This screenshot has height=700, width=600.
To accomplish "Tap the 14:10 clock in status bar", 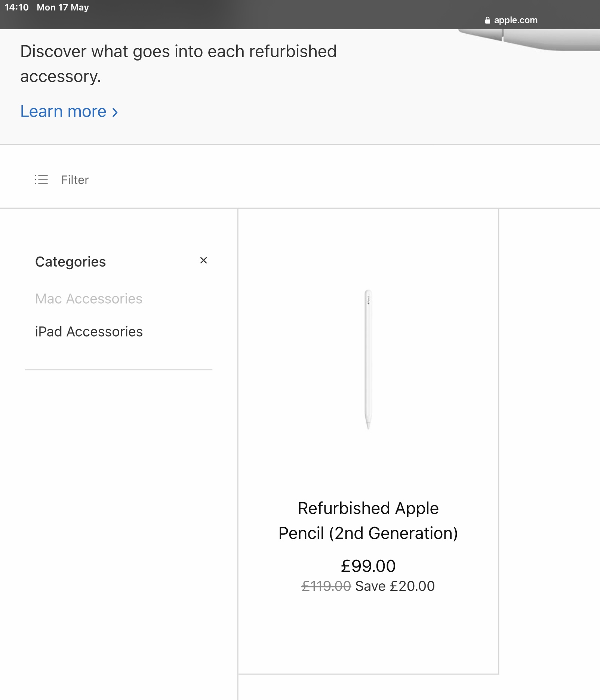I will 16,7.
